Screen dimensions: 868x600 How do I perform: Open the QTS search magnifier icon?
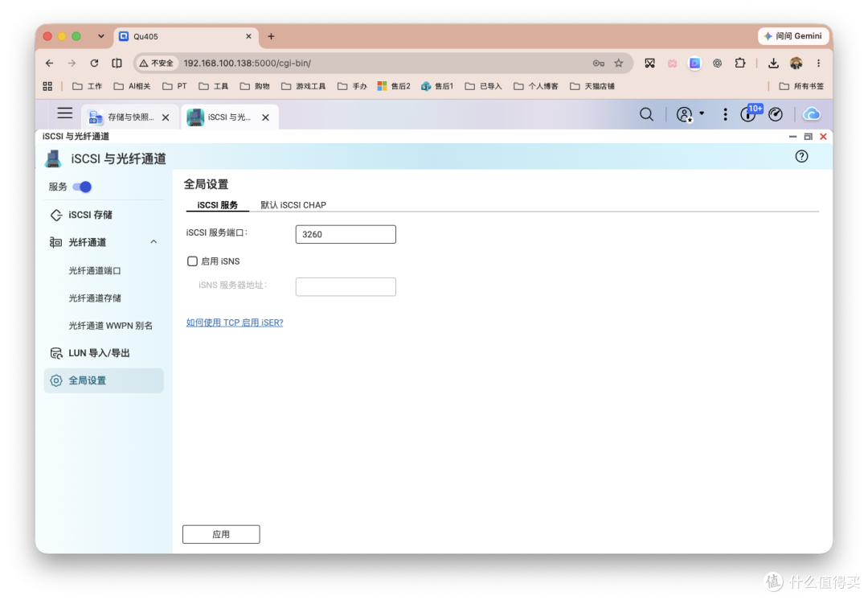tap(646, 115)
